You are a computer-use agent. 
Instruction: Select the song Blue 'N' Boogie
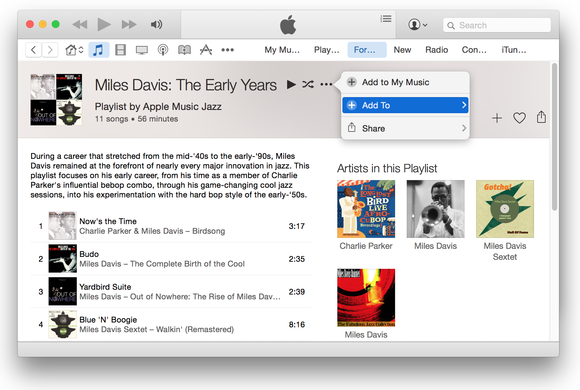[171, 325]
